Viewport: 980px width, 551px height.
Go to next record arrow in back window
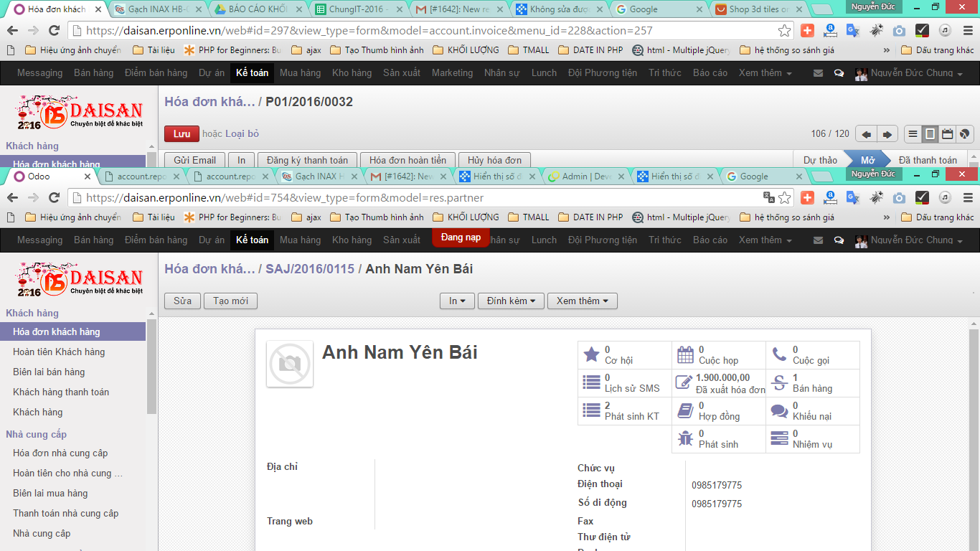tap(888, 134)
